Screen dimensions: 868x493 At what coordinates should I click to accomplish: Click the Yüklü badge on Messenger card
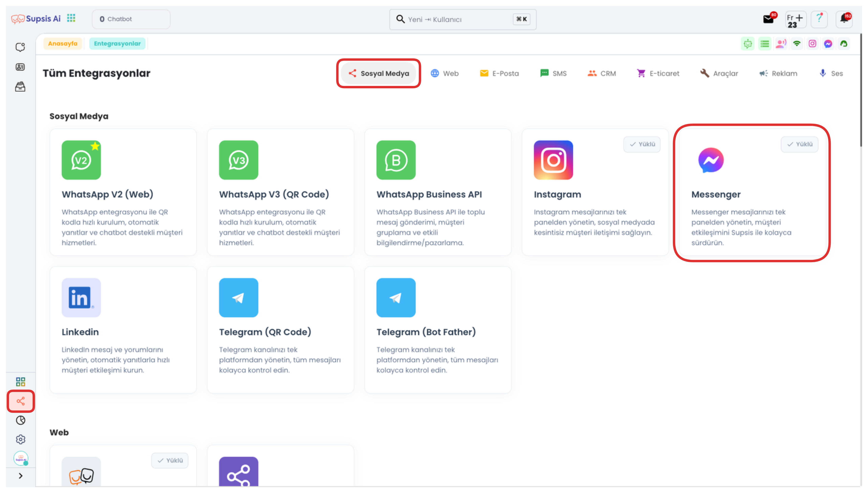[x=800, y=144]
